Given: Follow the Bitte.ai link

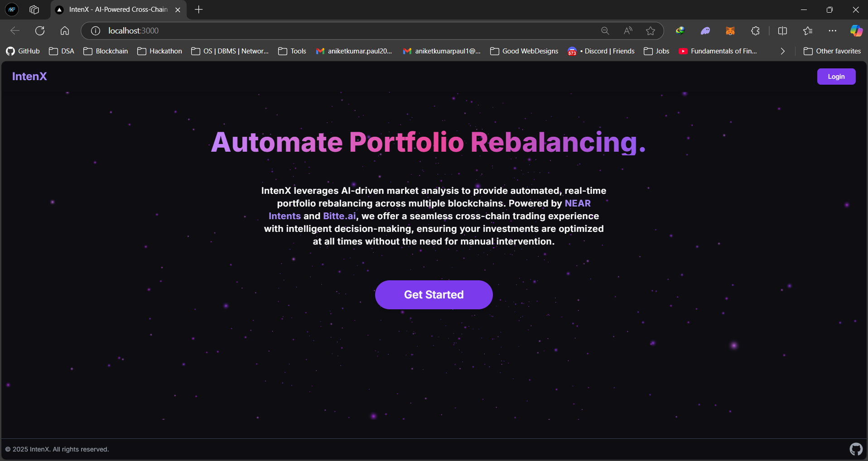Looking at the screenshot, I should 339,216.
